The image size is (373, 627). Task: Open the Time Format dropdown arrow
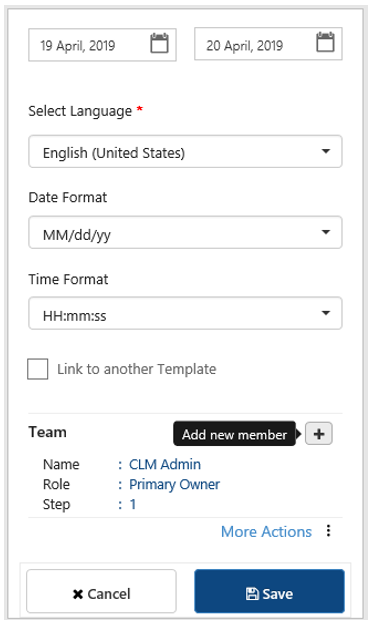pyautogui.click(x=326, y=313)
